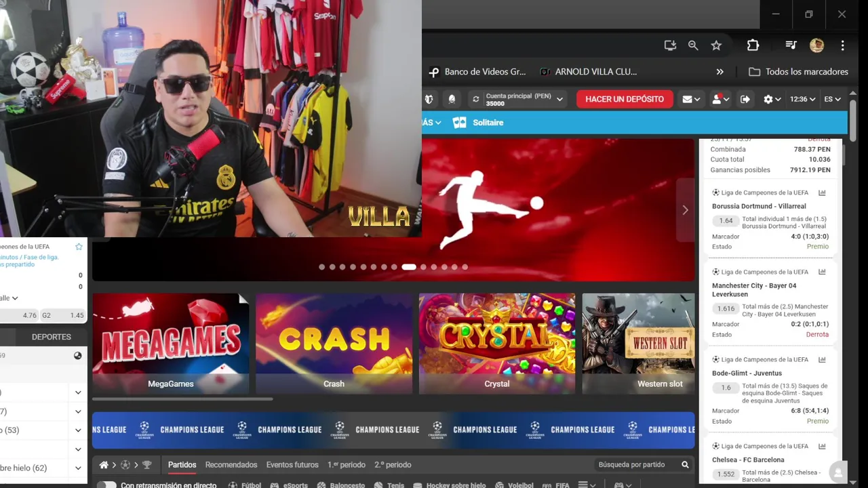Screen dimensions: 868x488
Task: Advance banner with the next arrow
Action: point(685,210)
